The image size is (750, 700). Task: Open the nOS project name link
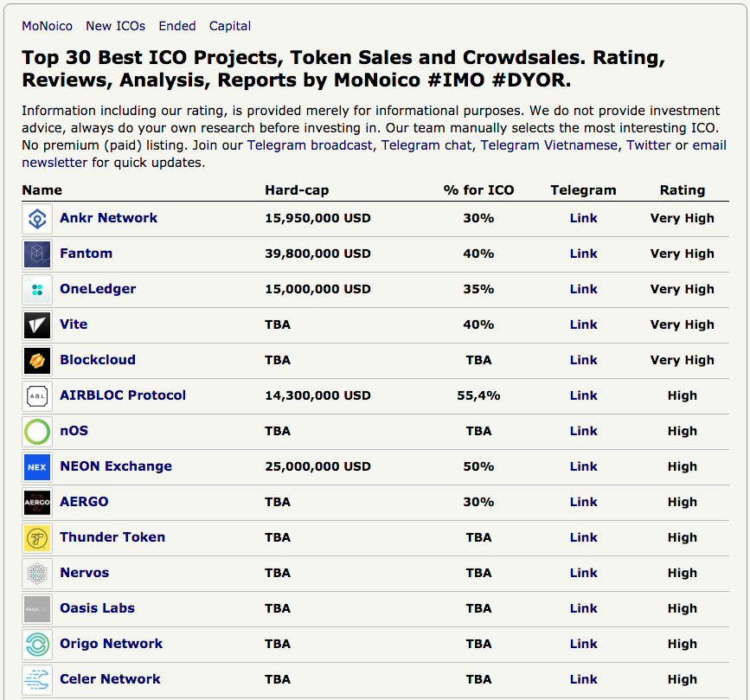[x=74, y=431]
